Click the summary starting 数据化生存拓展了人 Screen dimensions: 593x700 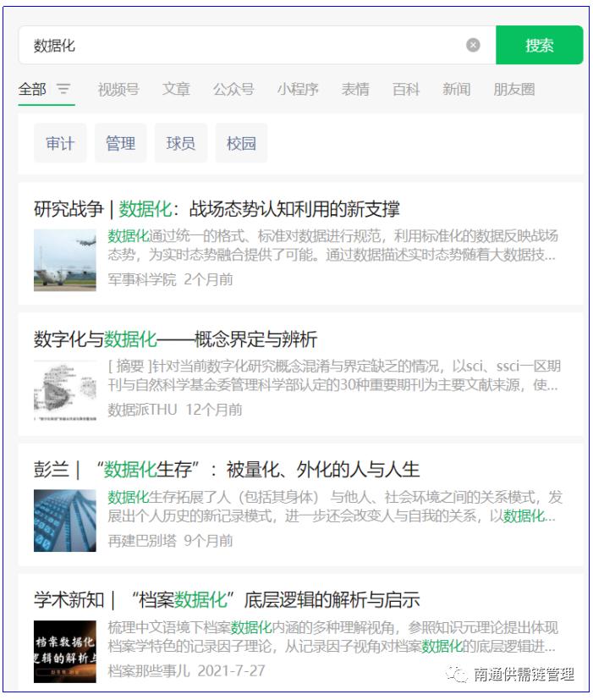point(335,506)
